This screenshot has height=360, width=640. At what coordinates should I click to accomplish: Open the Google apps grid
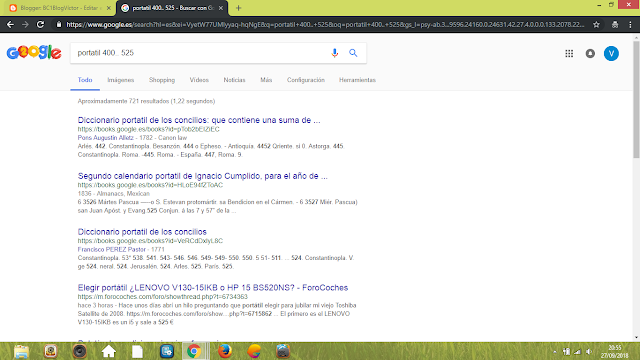click(569, 53)
